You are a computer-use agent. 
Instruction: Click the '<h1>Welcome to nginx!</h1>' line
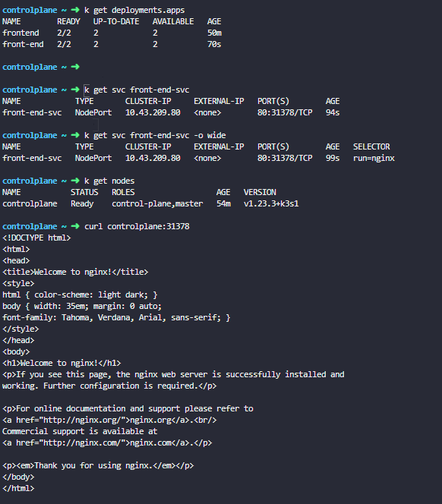click(62, 364)
